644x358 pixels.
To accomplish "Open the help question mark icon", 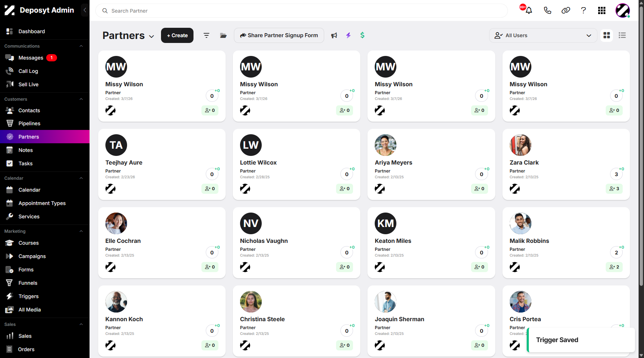I will (x=583, y=10).
